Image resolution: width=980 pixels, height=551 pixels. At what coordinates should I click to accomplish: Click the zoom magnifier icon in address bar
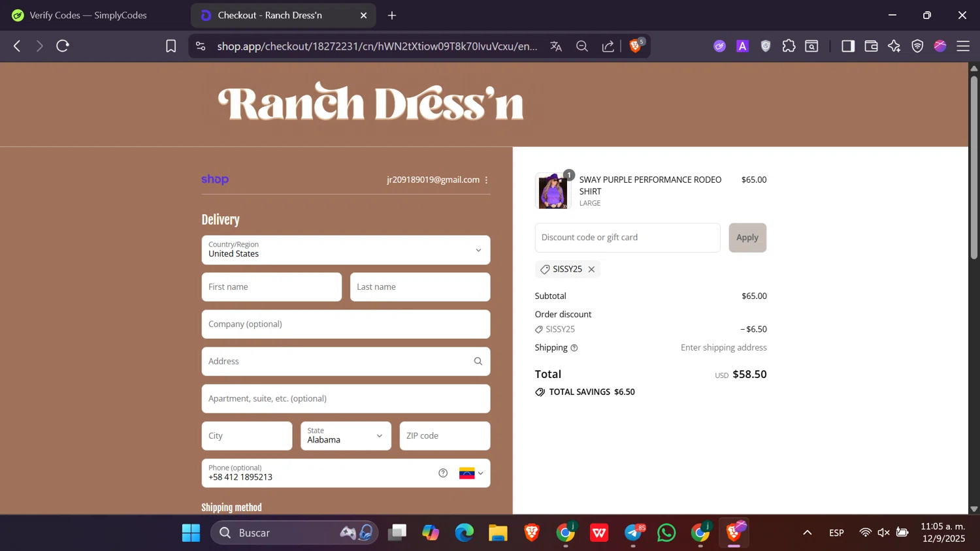(582, 46)
